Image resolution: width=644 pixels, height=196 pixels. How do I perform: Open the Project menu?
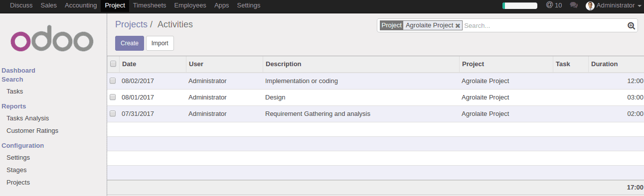(x=115, y=5)
